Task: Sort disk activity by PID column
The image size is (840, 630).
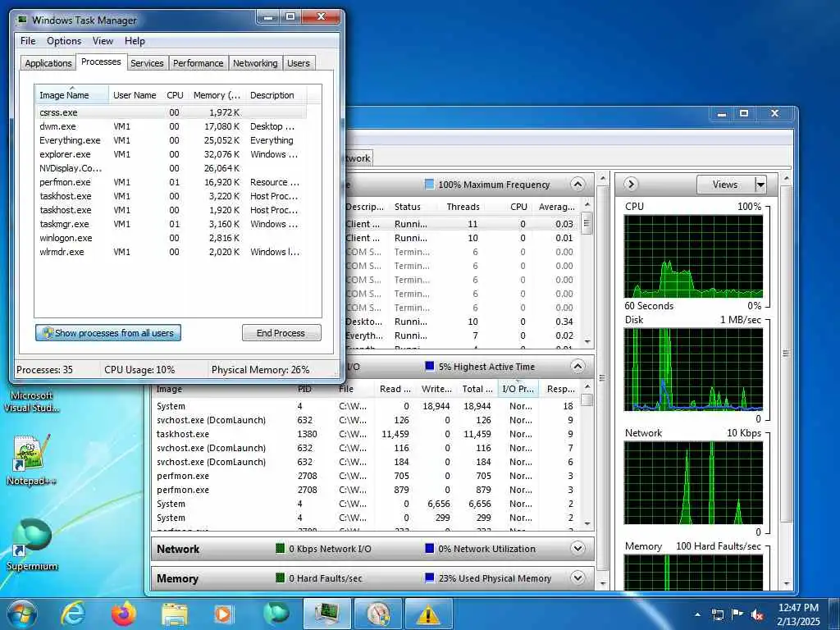Action: point(304,389)
